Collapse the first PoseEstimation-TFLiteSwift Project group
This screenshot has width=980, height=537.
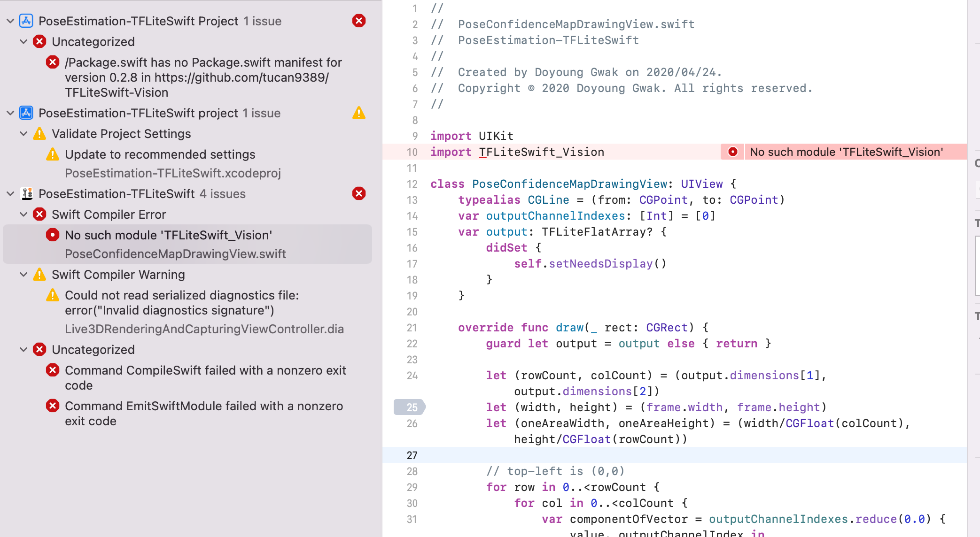tap(10, 21)
